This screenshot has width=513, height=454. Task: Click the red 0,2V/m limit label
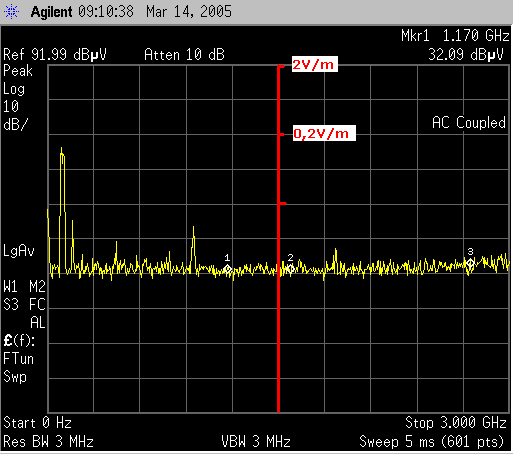pyautogui.click(x=324, y=133)
